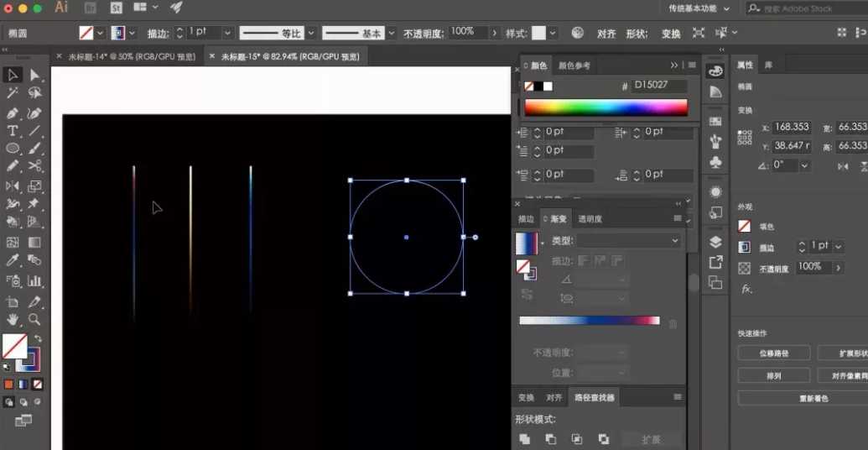The width and height of the screenshot is (868, 450).
Task: Open stroke weight dropdown in control bar
Action: 227,33
